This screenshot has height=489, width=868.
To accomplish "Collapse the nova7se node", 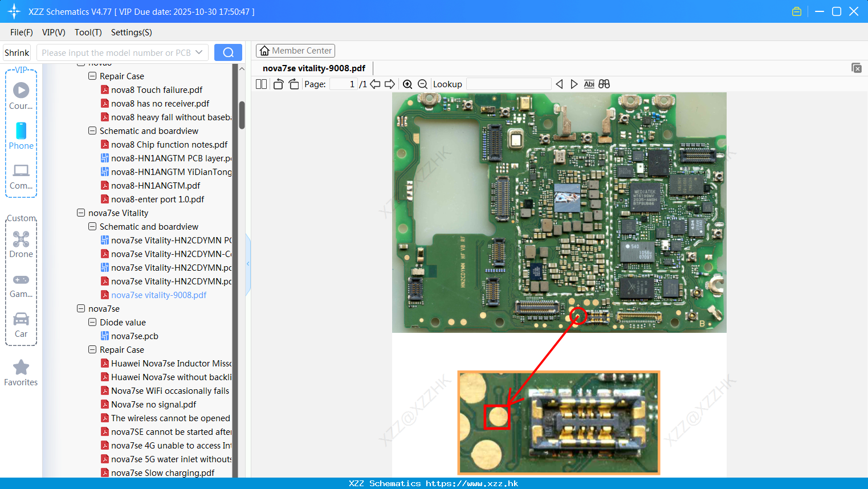I will [x=81, y=308].
